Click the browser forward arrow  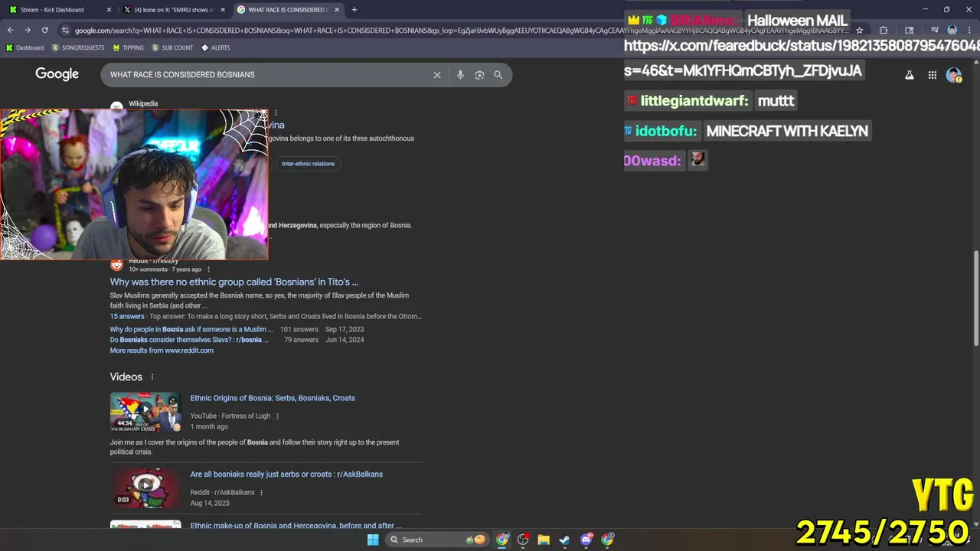coord(28,30)
